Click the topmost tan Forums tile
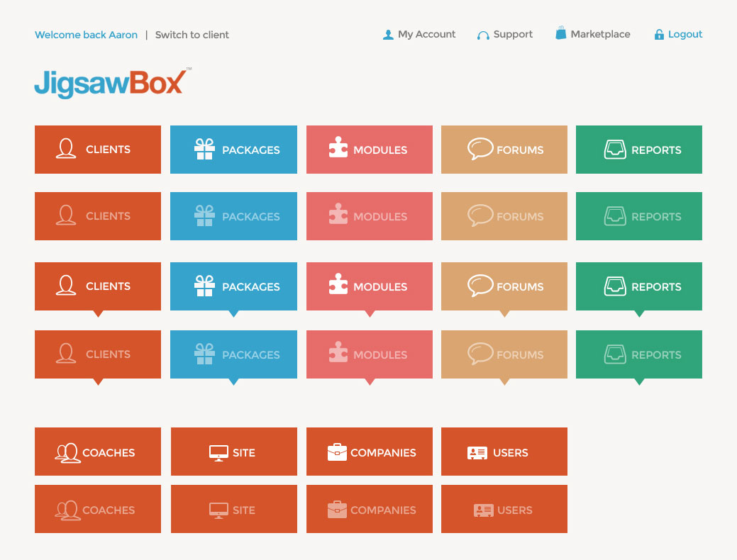 point(504,150)
